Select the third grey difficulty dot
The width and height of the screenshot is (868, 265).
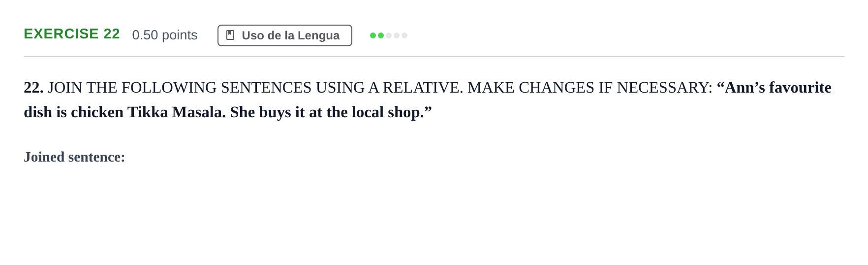pyautogui.click(x=389, y=35)
